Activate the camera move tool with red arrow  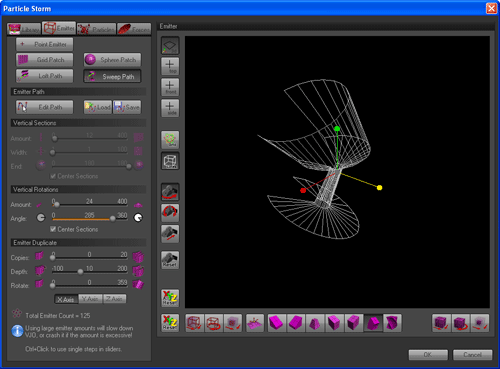[x=170, y=234]
